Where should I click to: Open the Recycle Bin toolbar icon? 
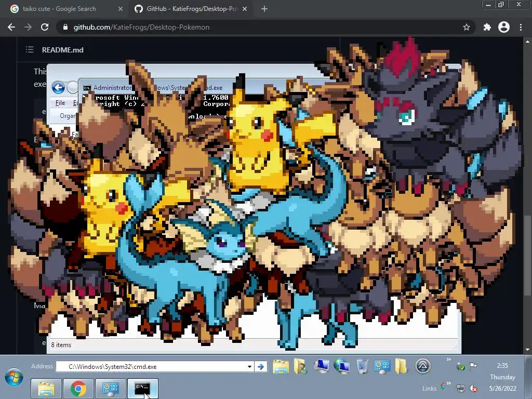point(362,366)
